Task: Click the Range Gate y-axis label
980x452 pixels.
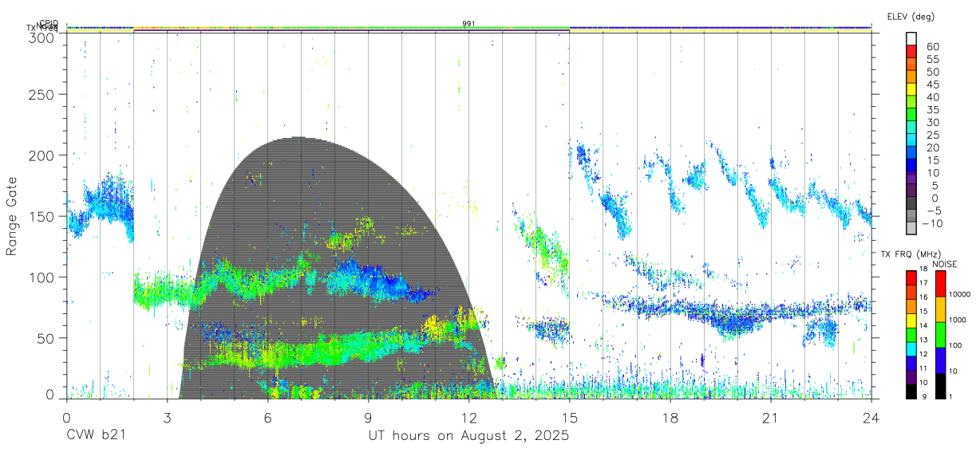Action: pos(12,216)
